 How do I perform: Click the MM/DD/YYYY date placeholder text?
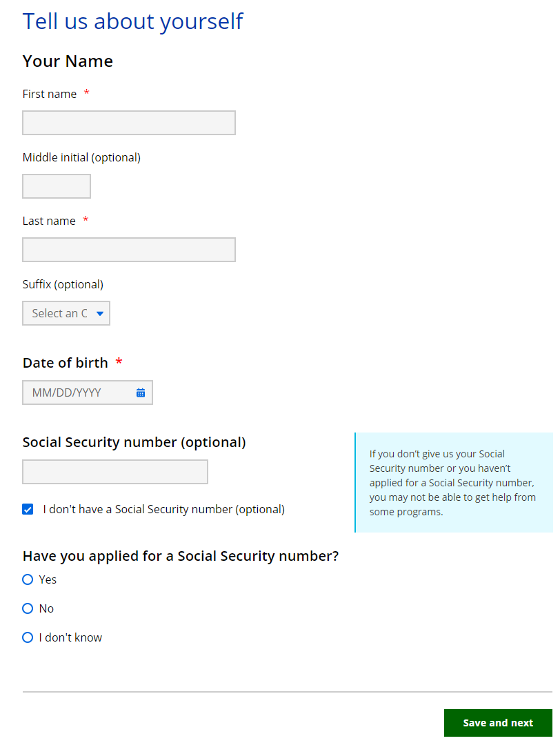pyautogui.click(x=67, y=393)
